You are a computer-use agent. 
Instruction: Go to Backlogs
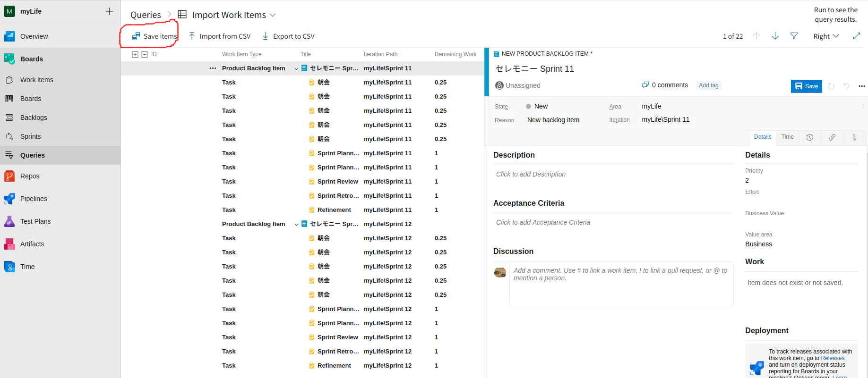(34, 118)
